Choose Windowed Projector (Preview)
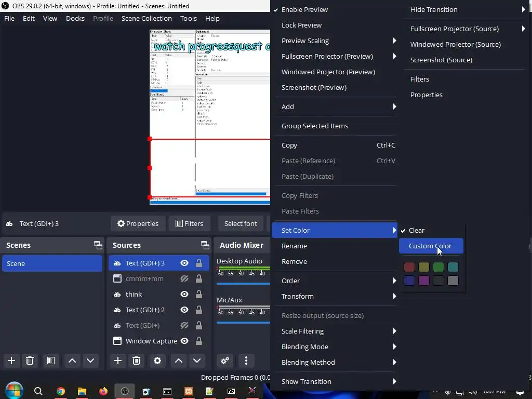Viewport: 532px width, 399px height. pyautogui.click(x=335, y=72)
